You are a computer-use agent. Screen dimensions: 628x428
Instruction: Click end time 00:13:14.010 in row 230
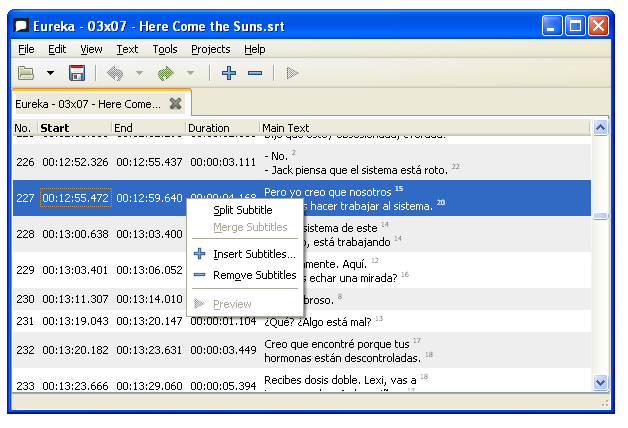coord(149,299)
